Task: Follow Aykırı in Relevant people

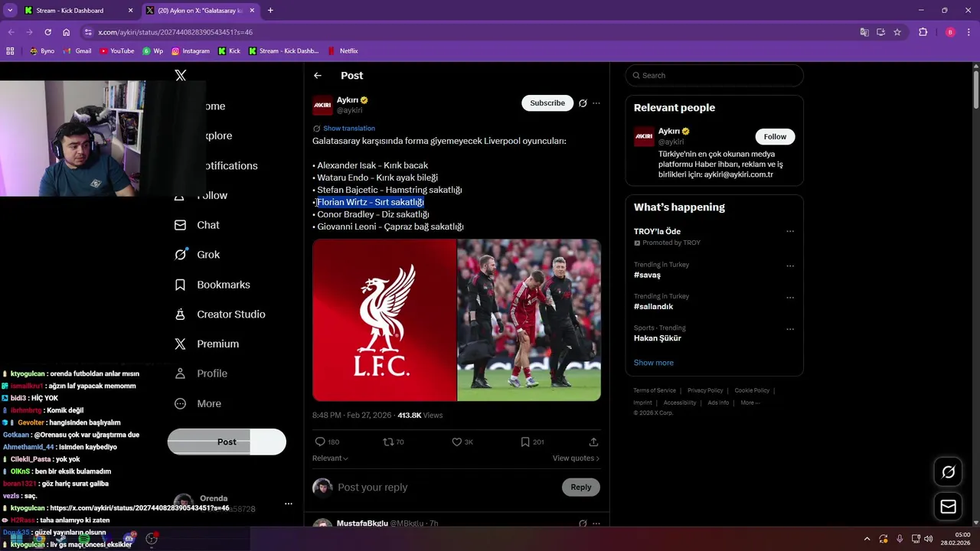Action: pyautogui.click(x=775, y=137)
